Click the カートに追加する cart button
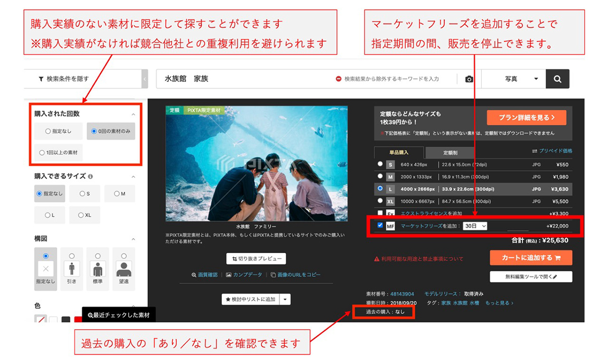Viewport: 608px width, 364px height. (x=530, y=257)
